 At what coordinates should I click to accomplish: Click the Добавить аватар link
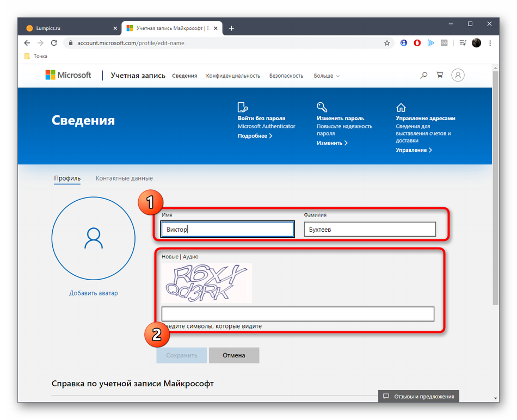[x=93, y=293]
